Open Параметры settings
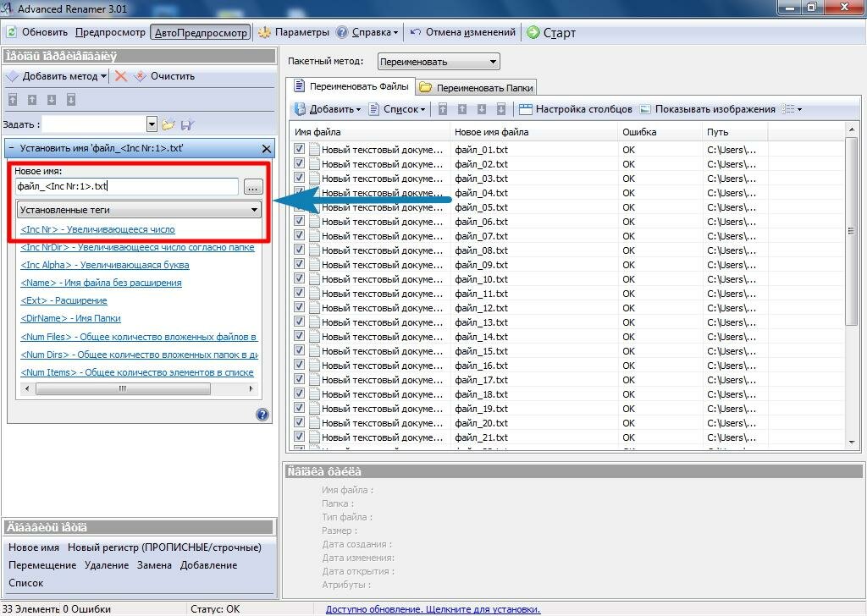This screenshot has width=867, height=616. point(293,33)
